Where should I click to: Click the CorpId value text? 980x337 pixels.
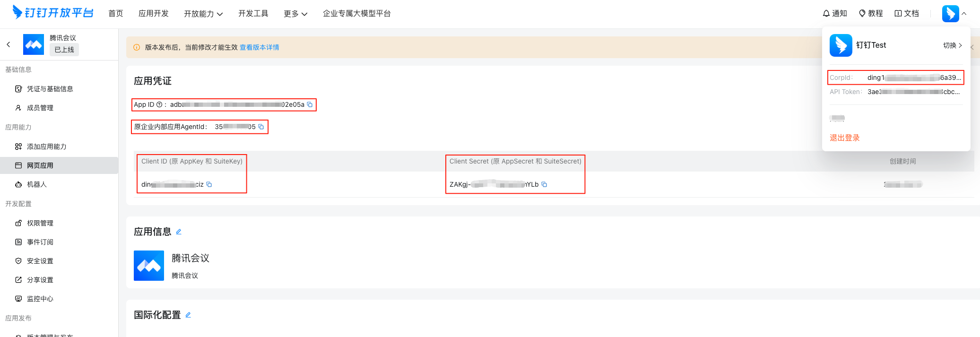[914, 78]
